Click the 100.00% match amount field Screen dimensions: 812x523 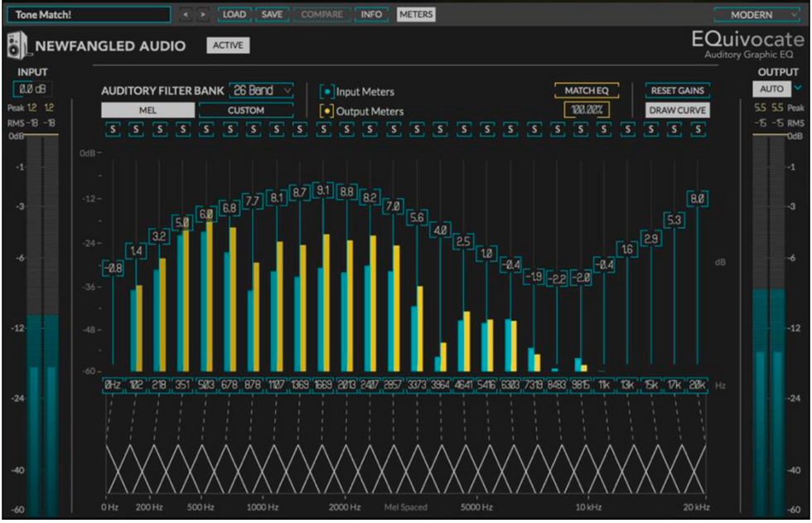click(587, 109)
